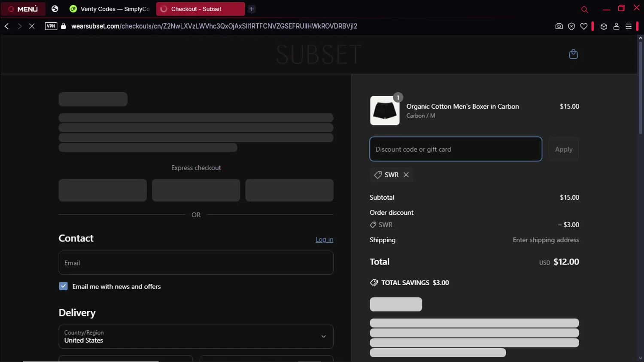Click the scrollbar down arrow
This screenshot has height=362, width=644.
[640, 358]
